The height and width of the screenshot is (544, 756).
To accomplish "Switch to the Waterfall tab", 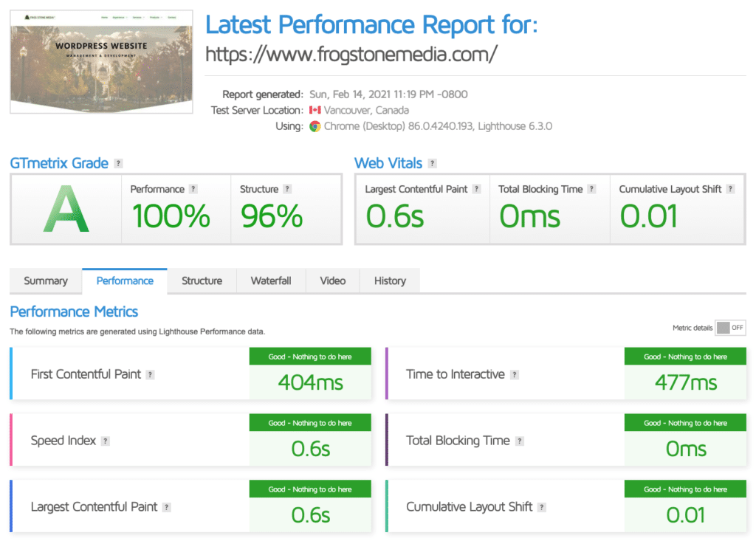I will [271, 280].
